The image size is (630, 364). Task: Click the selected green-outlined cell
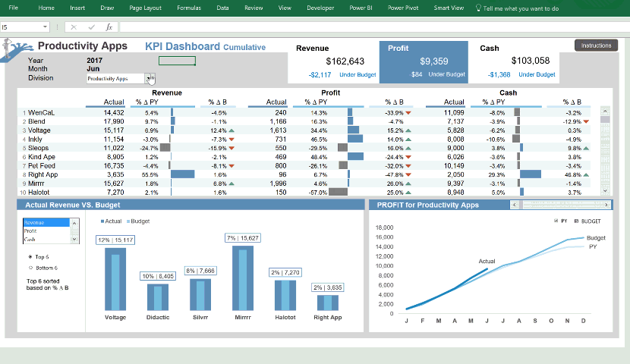(x=177, y=61)
